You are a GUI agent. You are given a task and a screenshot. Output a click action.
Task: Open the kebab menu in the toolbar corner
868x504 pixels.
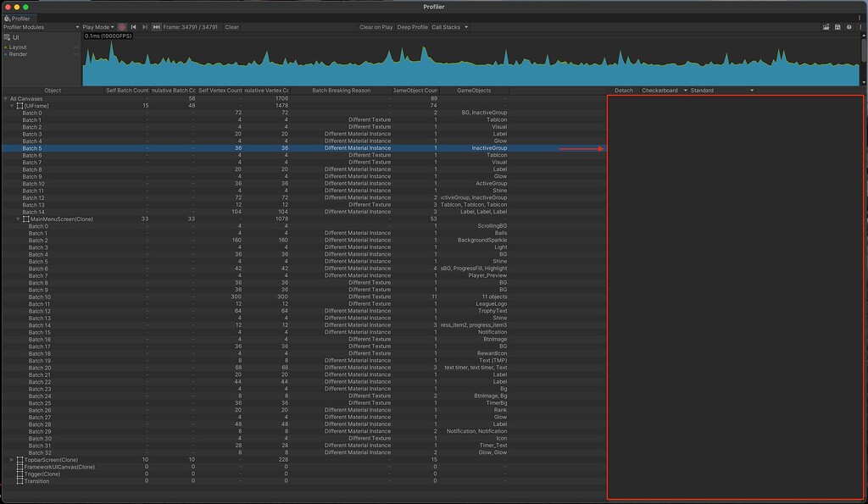(860, 26)
